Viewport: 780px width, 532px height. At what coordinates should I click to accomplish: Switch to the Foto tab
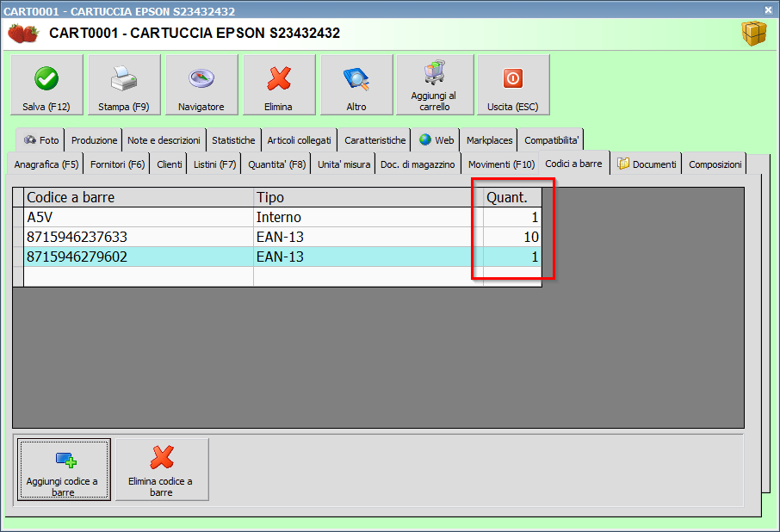pyautogui.click(x=40, y=140)
